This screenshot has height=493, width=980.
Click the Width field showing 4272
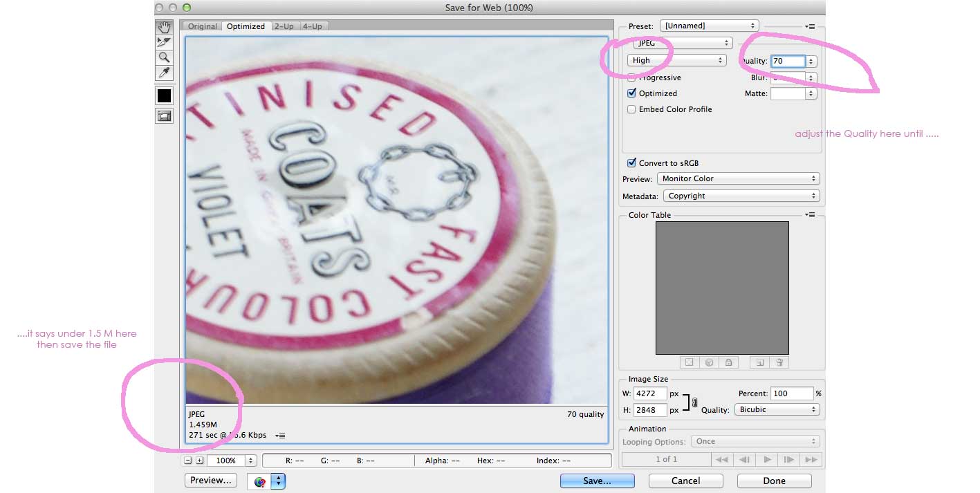[x=650, y=393]
